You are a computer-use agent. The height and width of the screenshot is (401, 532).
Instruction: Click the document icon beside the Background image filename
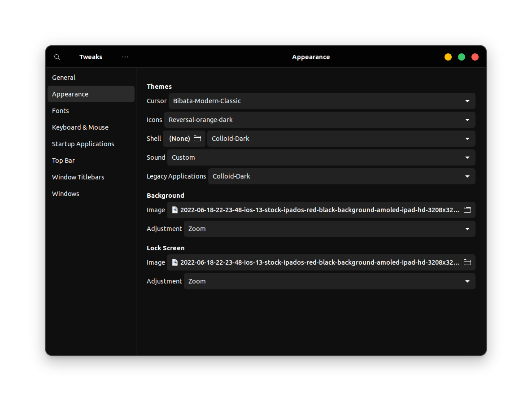pos(174,209)
